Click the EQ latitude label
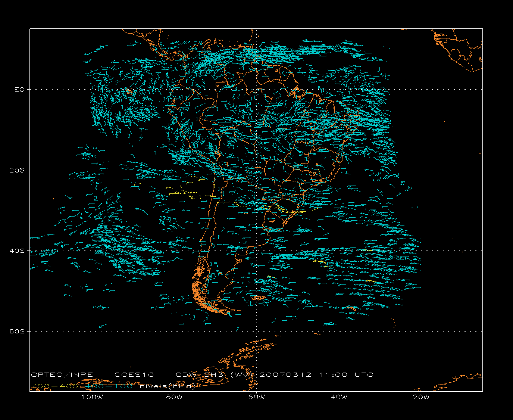 (x=19, y=90)
